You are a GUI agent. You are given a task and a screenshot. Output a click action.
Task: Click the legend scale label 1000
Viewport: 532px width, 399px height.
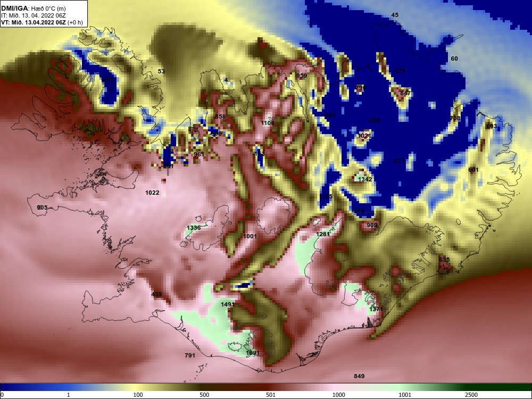(338, 395)
